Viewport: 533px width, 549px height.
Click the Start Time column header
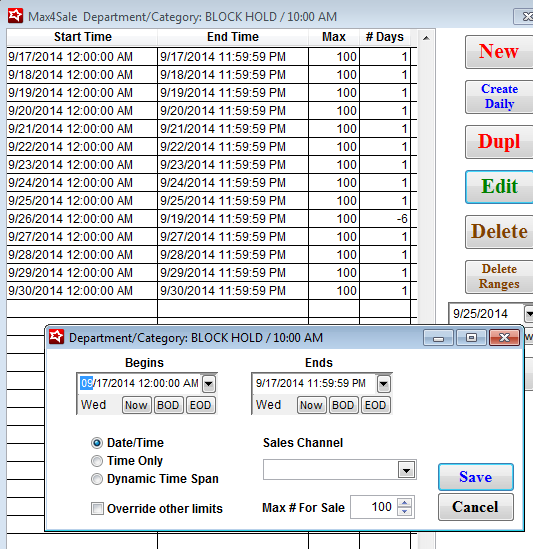pyautogui.click(x=83, y=37)
